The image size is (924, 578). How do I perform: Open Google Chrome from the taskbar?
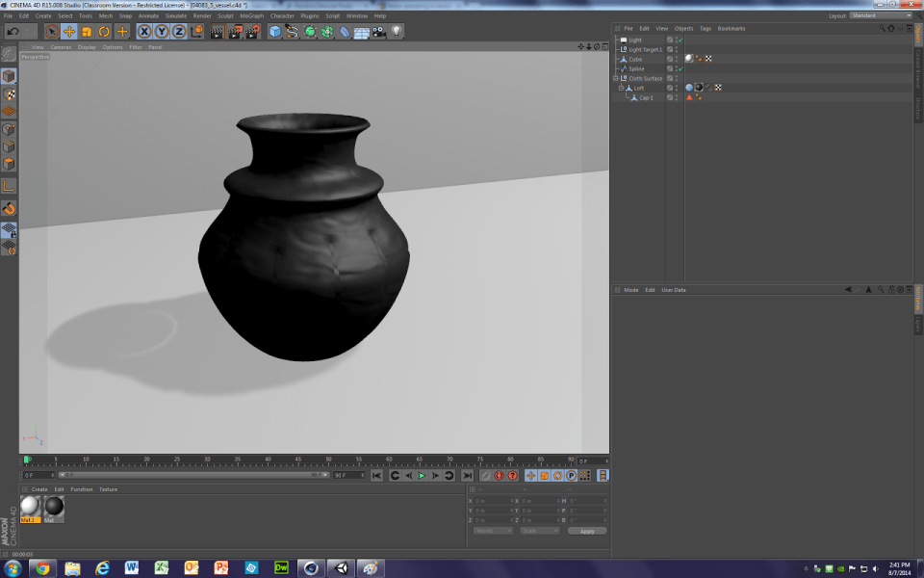point(42,567)
